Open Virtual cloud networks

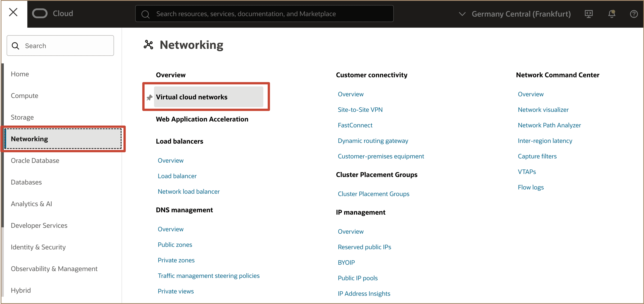[191, 97]
